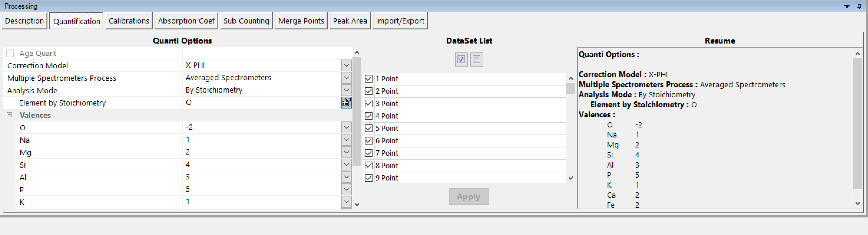
Task: Click the select-all datasets checked icon
Action: click(x=461, y=60)
